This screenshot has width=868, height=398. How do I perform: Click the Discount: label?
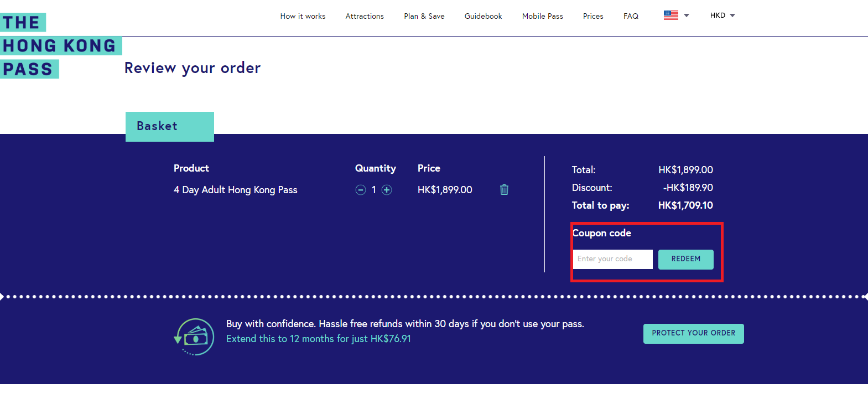[592, 188]
